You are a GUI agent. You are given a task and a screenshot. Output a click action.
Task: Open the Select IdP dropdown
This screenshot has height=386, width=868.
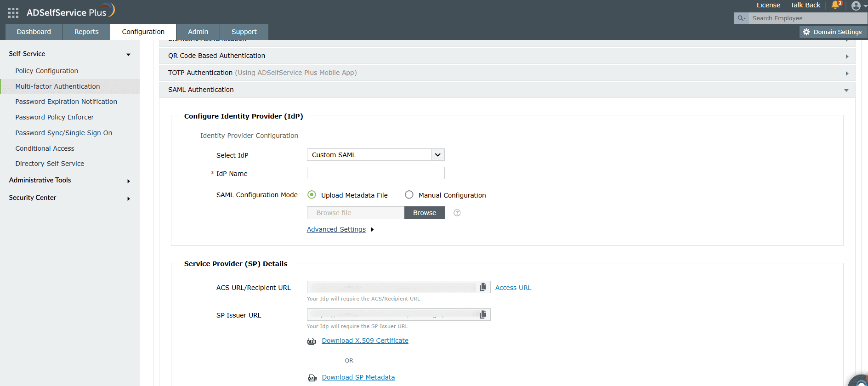pyautogui.click(x=438, y=155)
